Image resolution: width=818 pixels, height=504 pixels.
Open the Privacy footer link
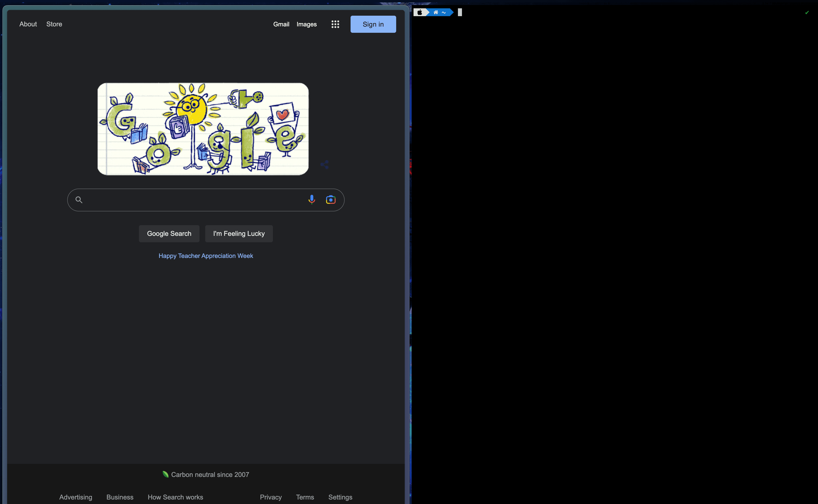coord(271,497)
